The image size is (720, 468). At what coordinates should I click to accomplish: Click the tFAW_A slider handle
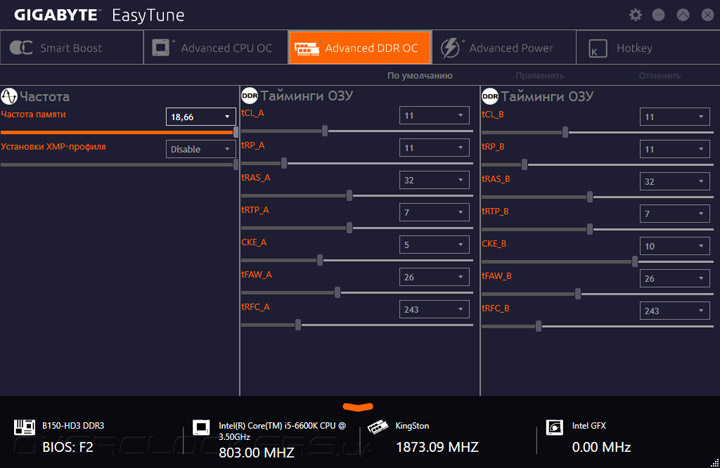tap(338, 293)
